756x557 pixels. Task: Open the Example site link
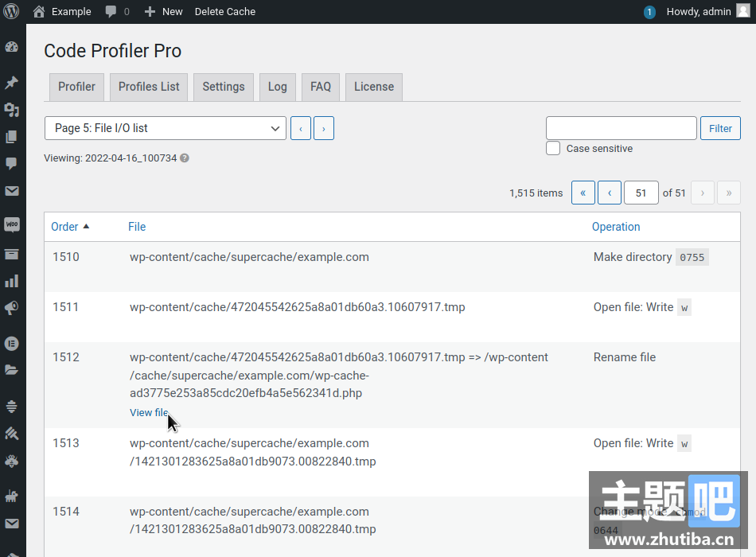tap(72, 12)
